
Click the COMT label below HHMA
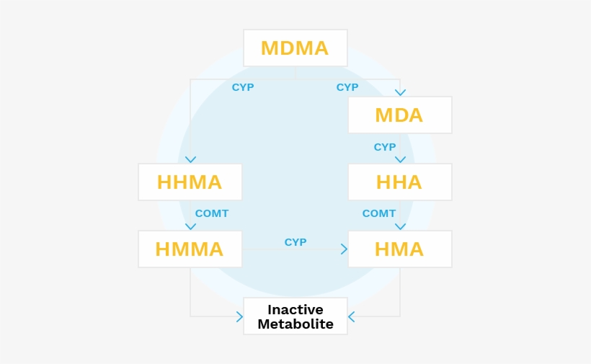click(x=212, y=213)
